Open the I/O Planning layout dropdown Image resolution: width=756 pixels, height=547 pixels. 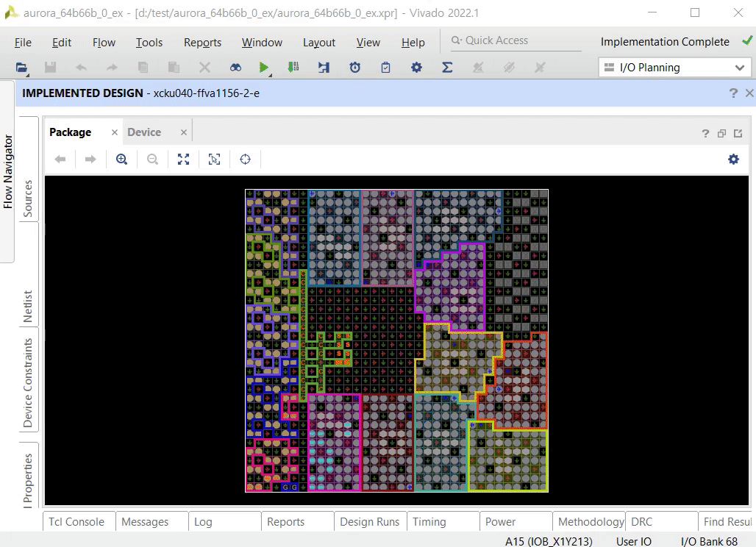click(x=674, y=68)
